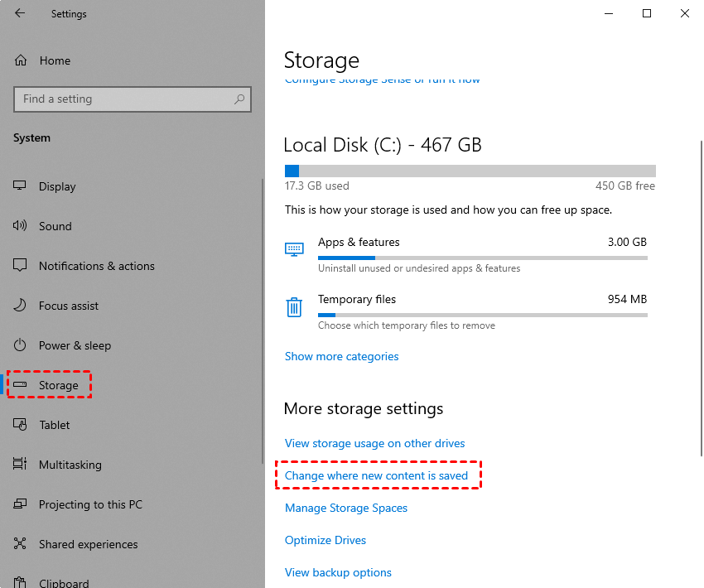704x588 pixels.
Task: Click Show more categories link
Action: pos(341,356)
